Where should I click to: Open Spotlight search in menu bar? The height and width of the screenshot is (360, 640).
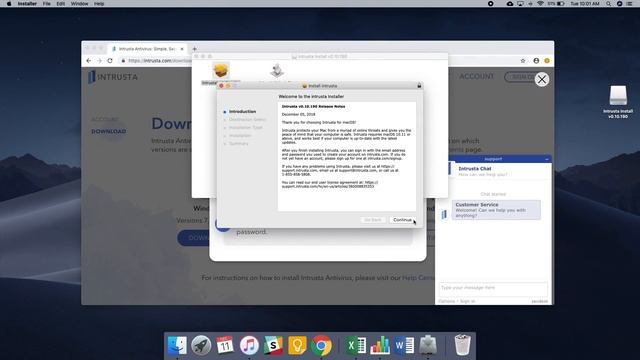point(608,4)
